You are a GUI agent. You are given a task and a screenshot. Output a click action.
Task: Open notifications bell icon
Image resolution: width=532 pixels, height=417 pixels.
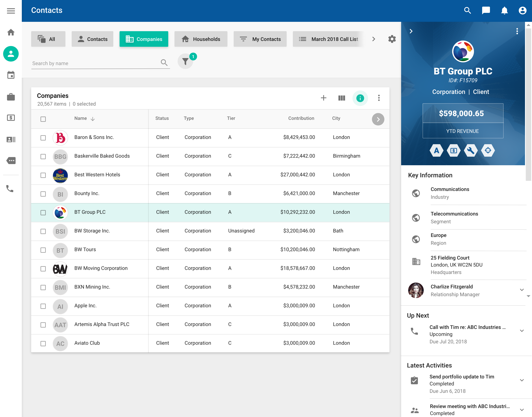point(504,11)
